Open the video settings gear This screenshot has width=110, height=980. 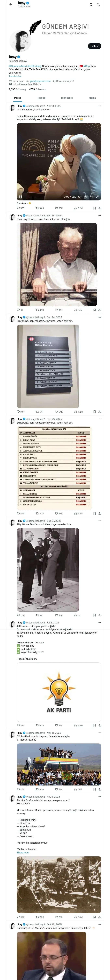click(x=86, y=197)
